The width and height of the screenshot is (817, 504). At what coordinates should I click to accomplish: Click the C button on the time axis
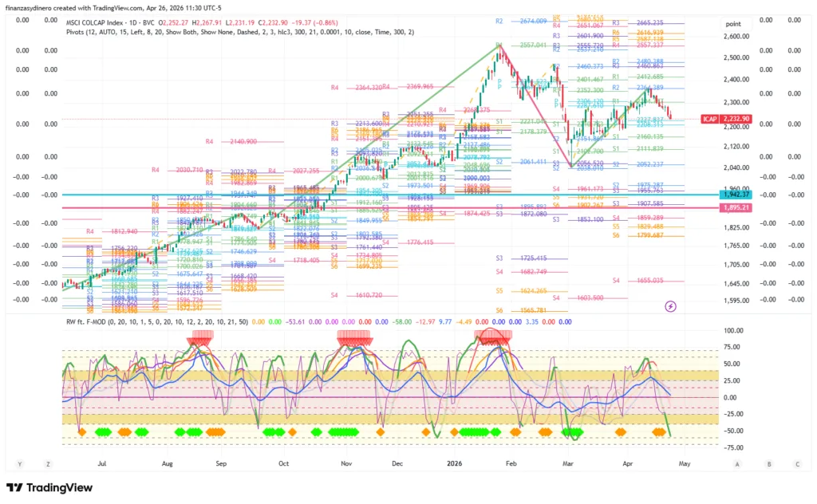(797, 463)
